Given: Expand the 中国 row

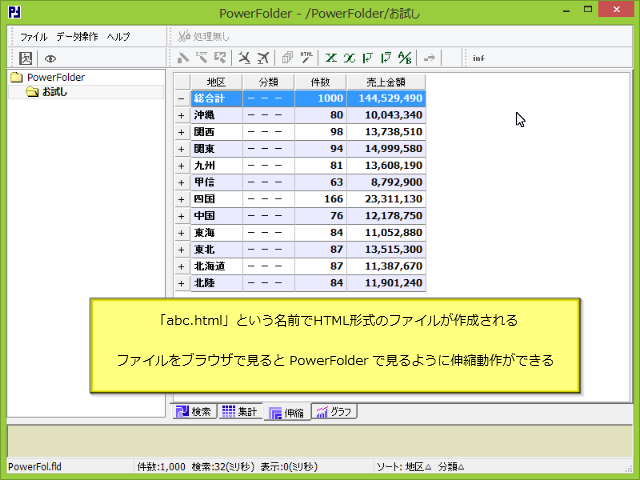Looking at the screenshot, I should pos(181,216).
